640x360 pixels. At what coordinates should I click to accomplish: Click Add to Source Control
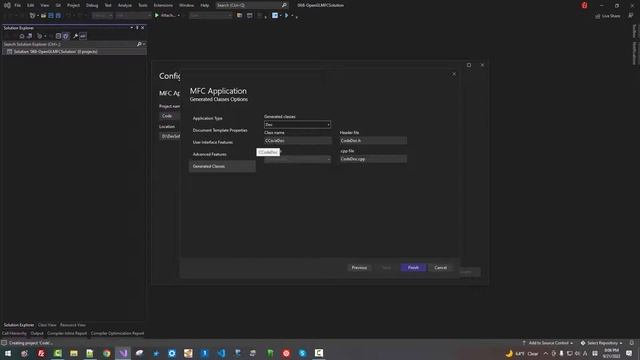[x=547, y=343]
